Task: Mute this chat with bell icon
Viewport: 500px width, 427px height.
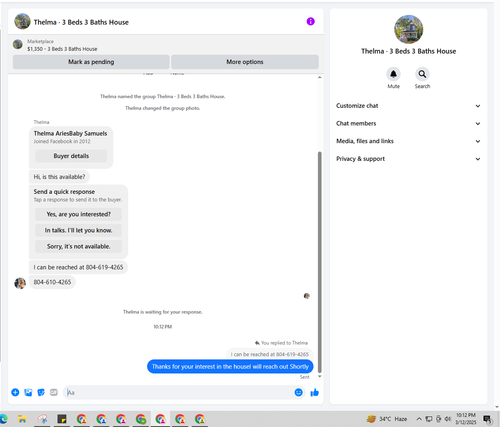Action: (x=393, y=74)
